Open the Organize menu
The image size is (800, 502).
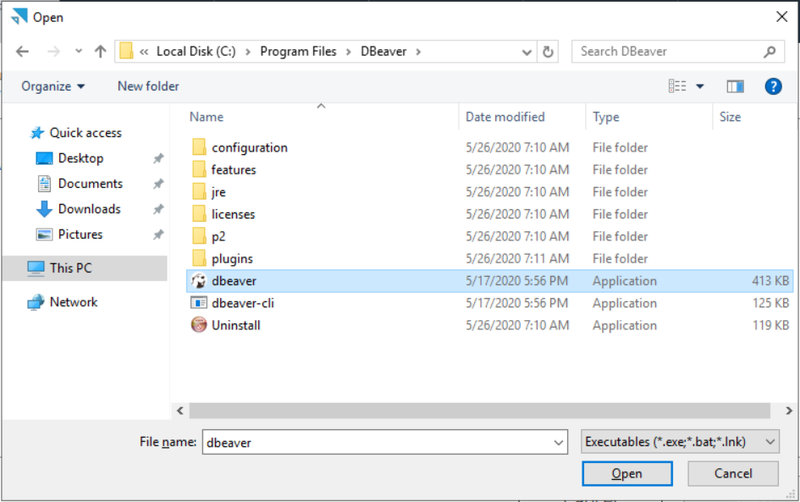click(53, 86)
